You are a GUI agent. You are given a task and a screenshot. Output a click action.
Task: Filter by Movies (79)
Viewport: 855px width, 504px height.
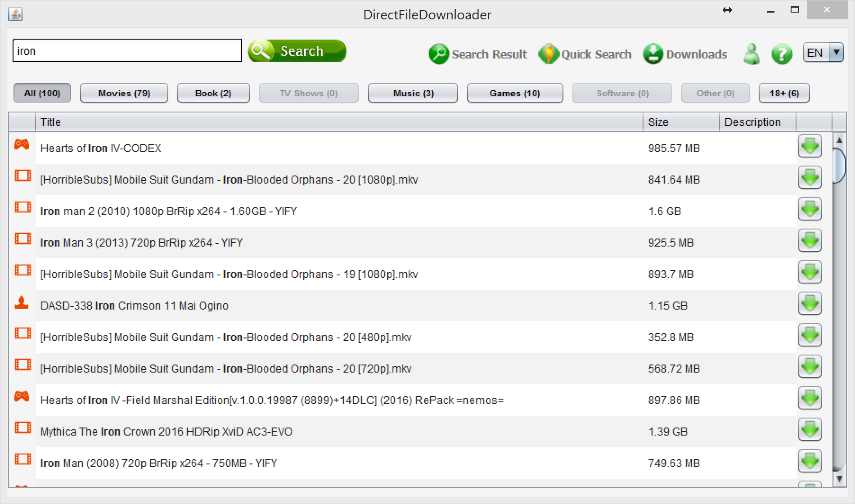(124, 93)
